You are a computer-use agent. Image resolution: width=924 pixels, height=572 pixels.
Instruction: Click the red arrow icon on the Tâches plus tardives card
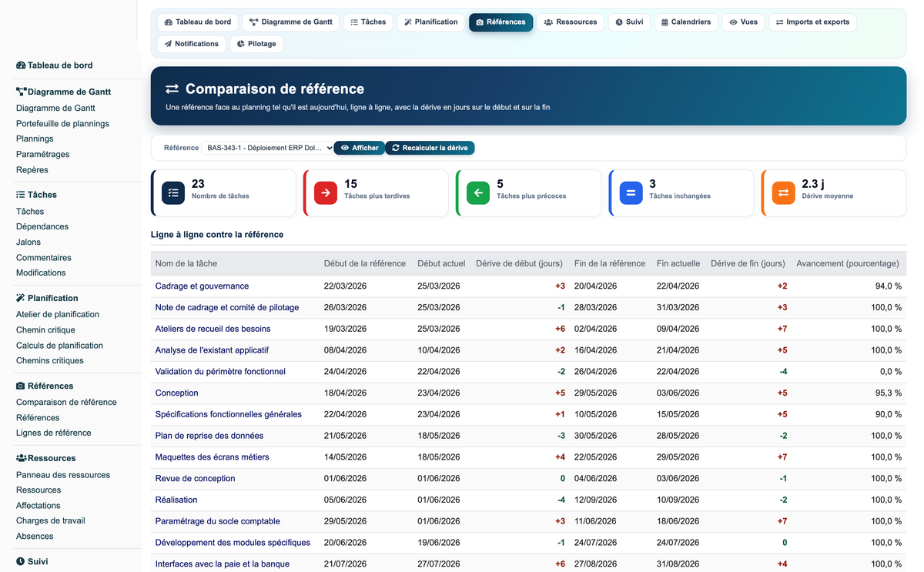pos(326,192)
